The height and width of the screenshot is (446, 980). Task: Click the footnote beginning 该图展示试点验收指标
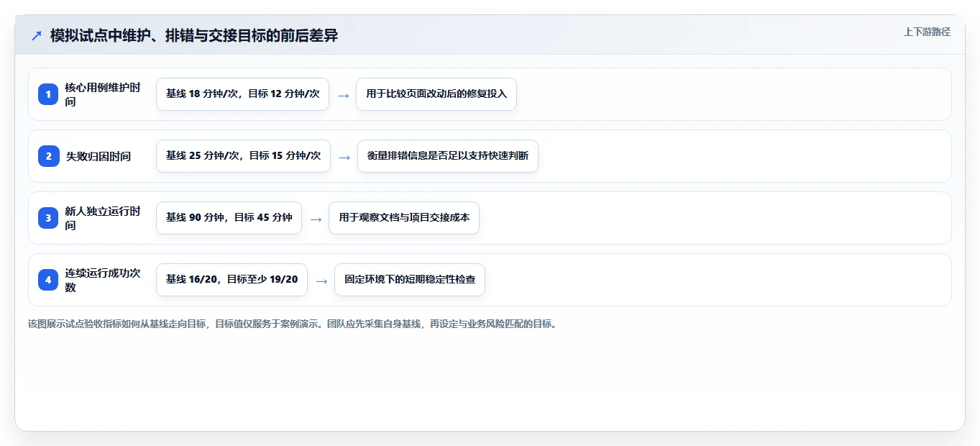pyautogui.click(x=293, y=324)
